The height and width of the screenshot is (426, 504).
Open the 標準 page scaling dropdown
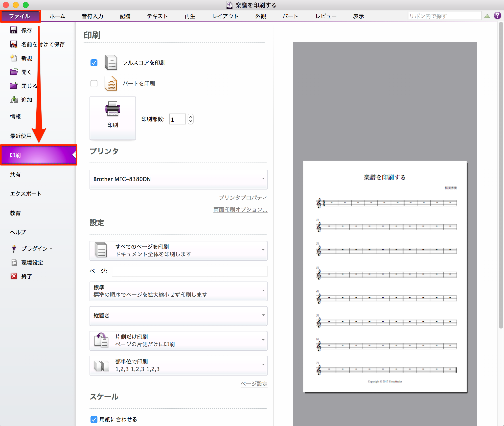[178, 291]
